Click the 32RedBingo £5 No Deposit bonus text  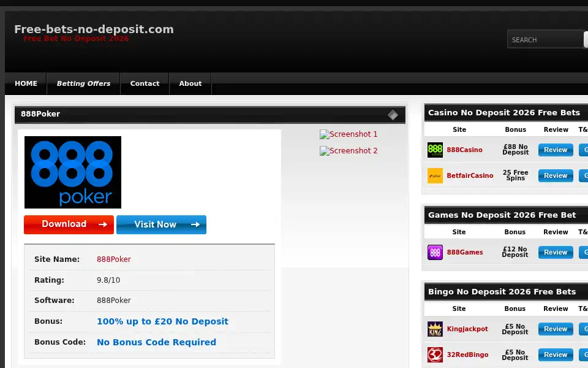(515, 355)
